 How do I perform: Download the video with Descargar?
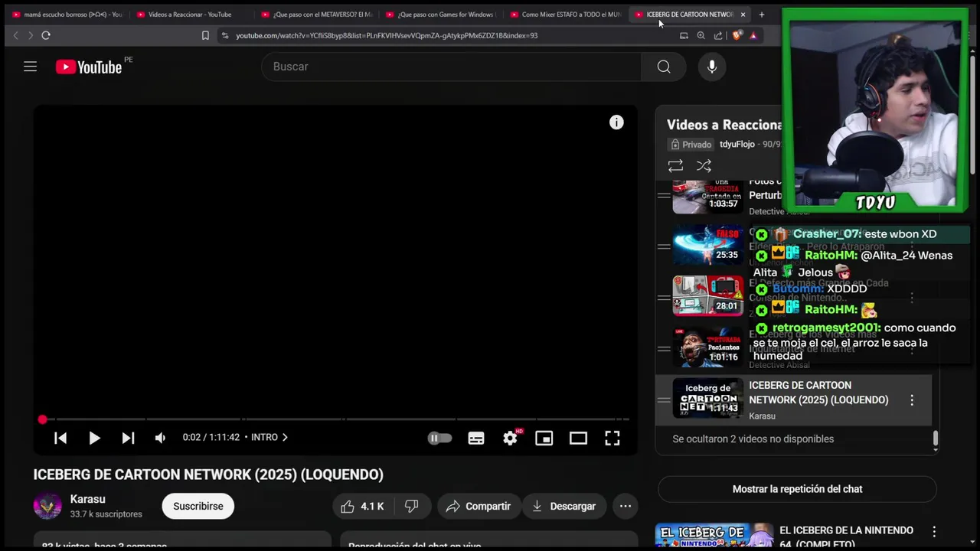point(563,506)
